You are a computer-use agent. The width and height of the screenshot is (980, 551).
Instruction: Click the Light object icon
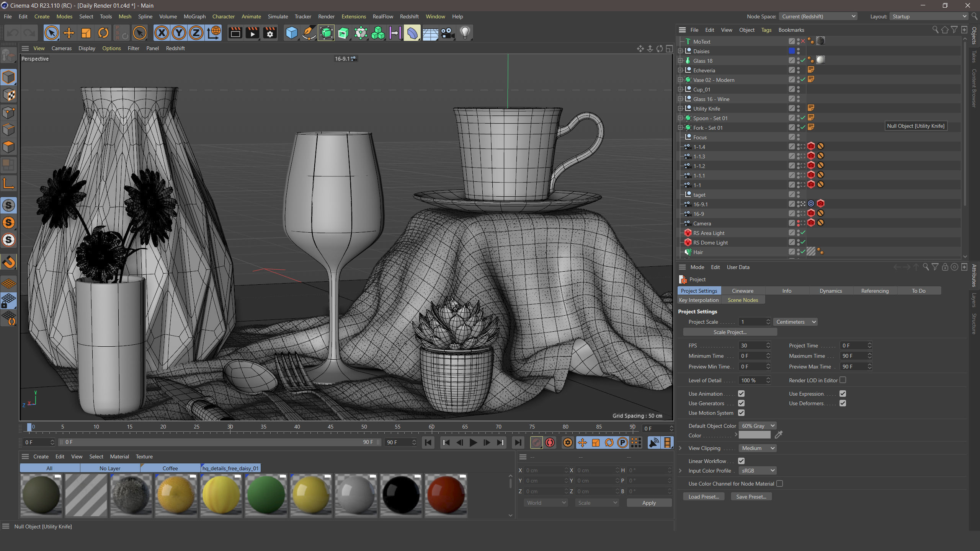(x=465, y=33)
